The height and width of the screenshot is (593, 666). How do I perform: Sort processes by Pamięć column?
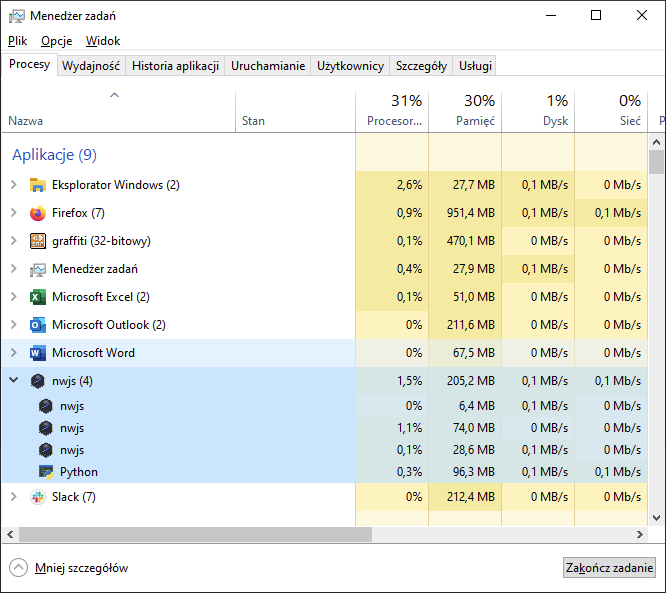(x=465, y=110)
